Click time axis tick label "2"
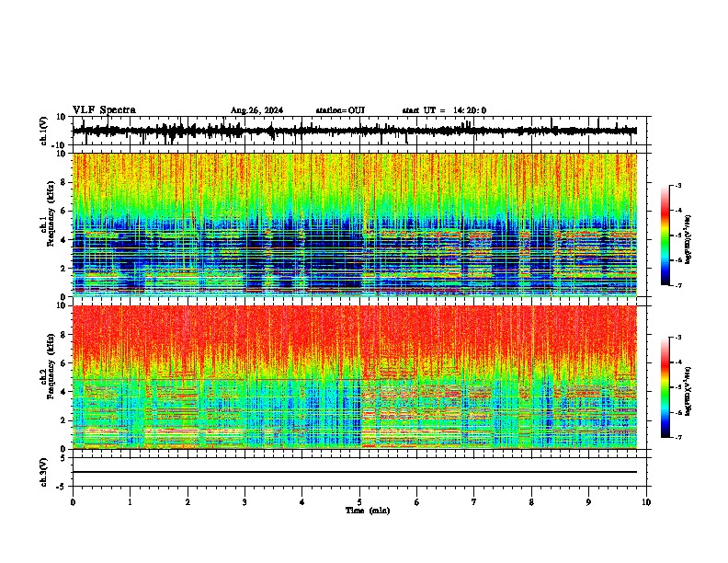 (x=188, y=502)
